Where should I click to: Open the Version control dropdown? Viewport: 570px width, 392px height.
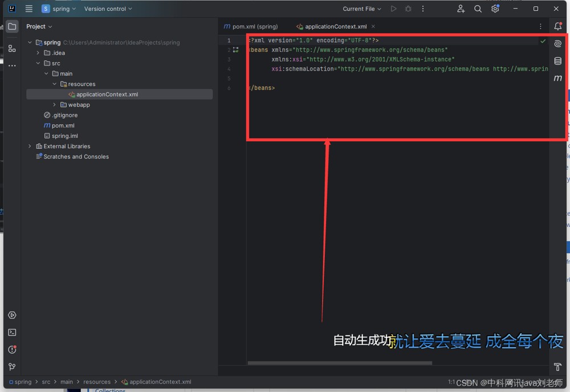(x=108, y=9)
